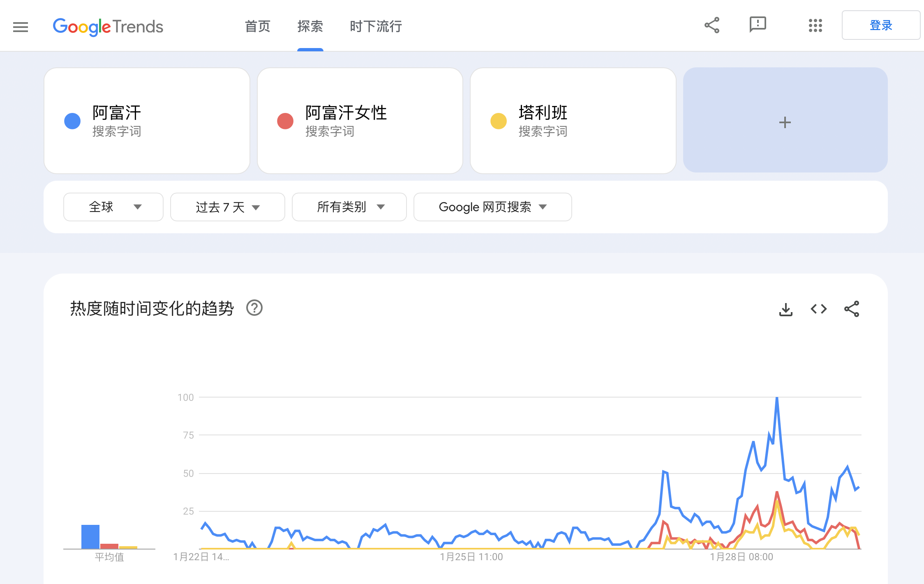Open the hamburger main menu
Viewport: 924px width, 584px height.
(x=21, y=27)
